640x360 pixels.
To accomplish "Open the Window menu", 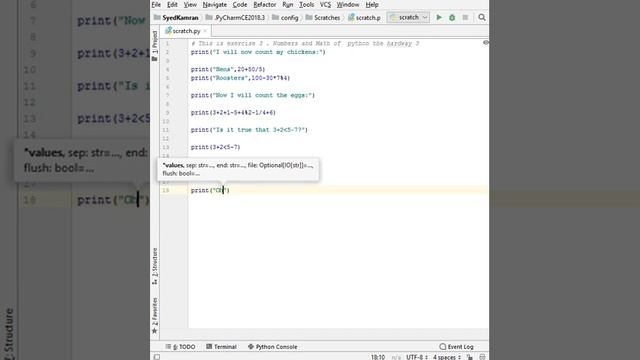I will coord(348,4).
